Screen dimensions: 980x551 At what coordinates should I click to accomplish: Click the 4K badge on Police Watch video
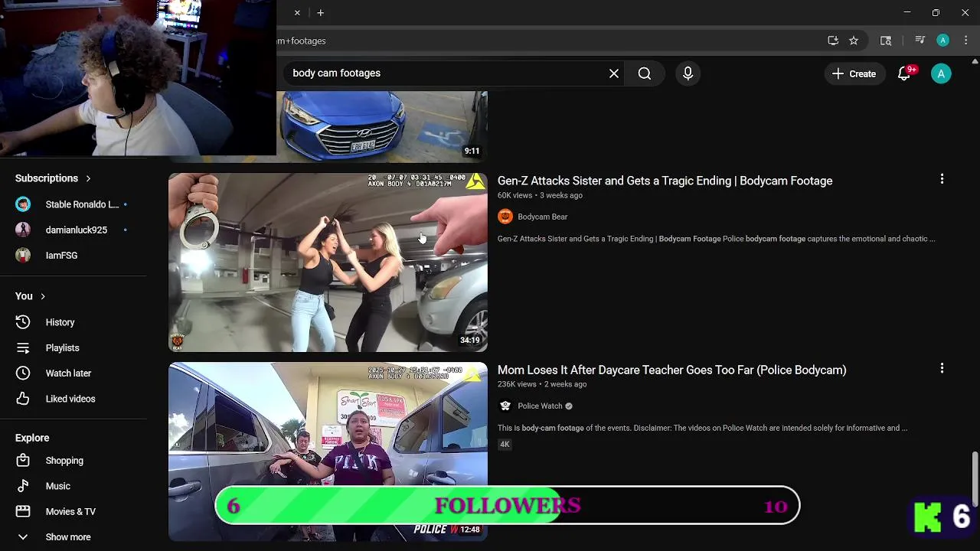505,444
